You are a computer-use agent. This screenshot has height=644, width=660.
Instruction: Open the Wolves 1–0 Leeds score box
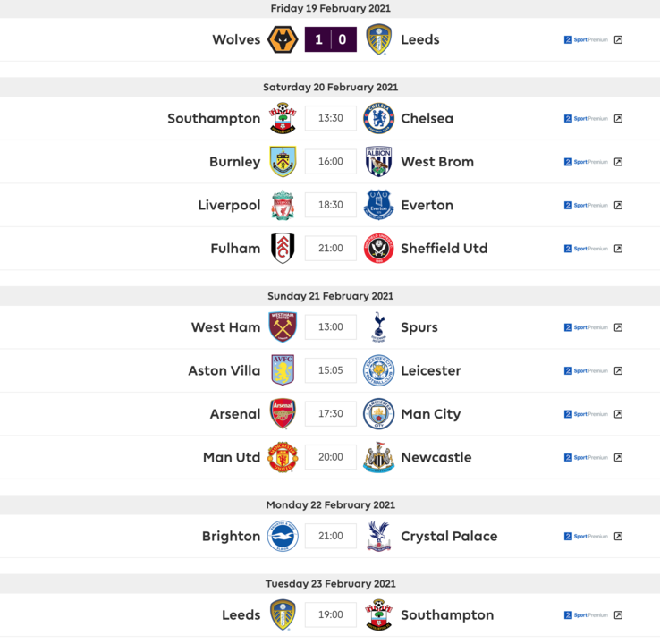331,39
